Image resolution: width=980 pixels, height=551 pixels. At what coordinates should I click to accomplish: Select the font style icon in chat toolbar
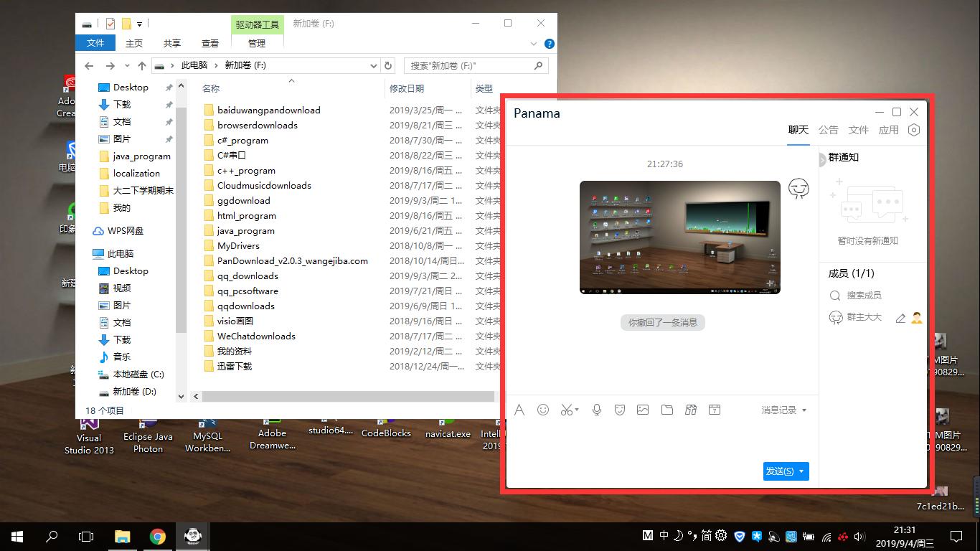coord(519,409)
